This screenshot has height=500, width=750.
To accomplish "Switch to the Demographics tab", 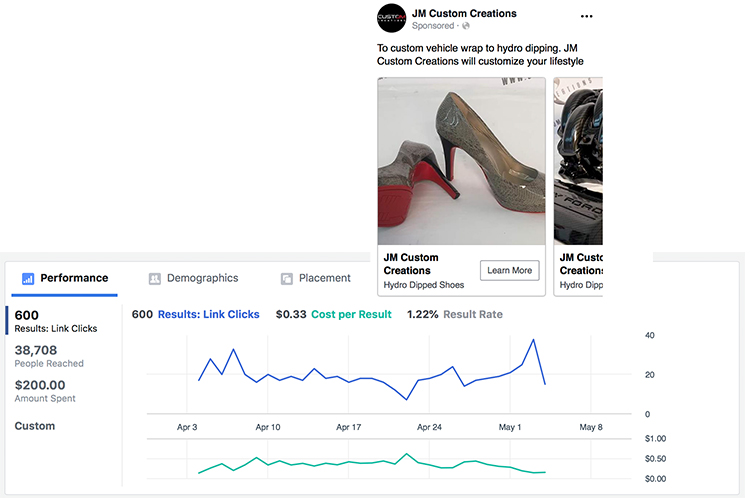I will point(193,278).
